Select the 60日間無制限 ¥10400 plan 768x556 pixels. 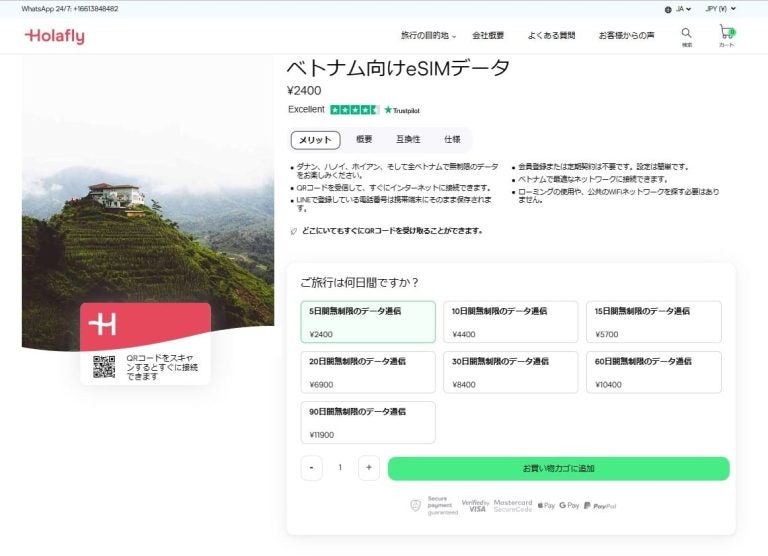[654, 372]
